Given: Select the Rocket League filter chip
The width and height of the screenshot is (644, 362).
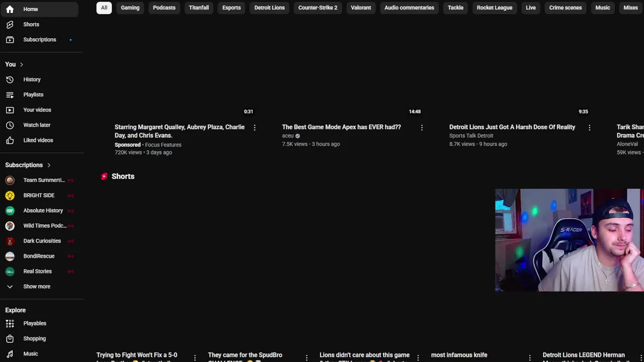Looking at the screenshot, I should (x=495, y=8).
